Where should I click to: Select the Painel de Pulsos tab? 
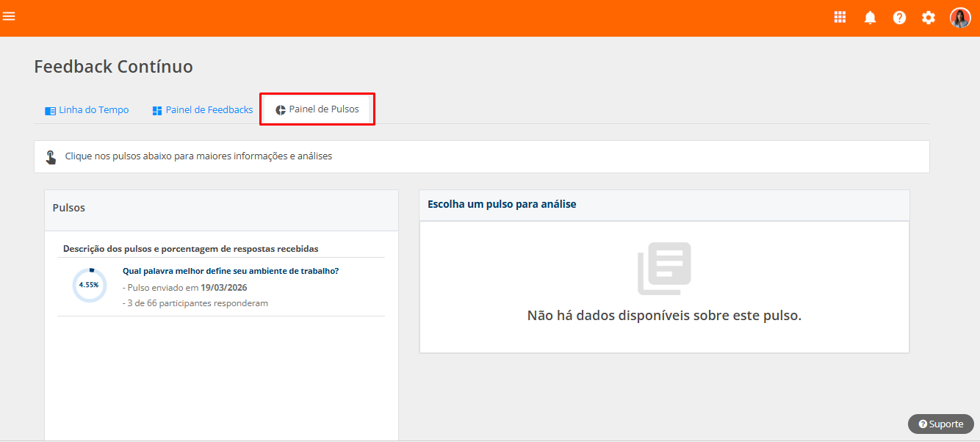pos(317,109)
